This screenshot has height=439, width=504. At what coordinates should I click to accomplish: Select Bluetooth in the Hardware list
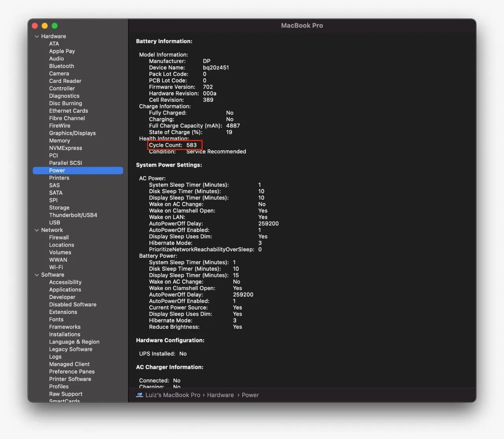click(x=61, y=66)
